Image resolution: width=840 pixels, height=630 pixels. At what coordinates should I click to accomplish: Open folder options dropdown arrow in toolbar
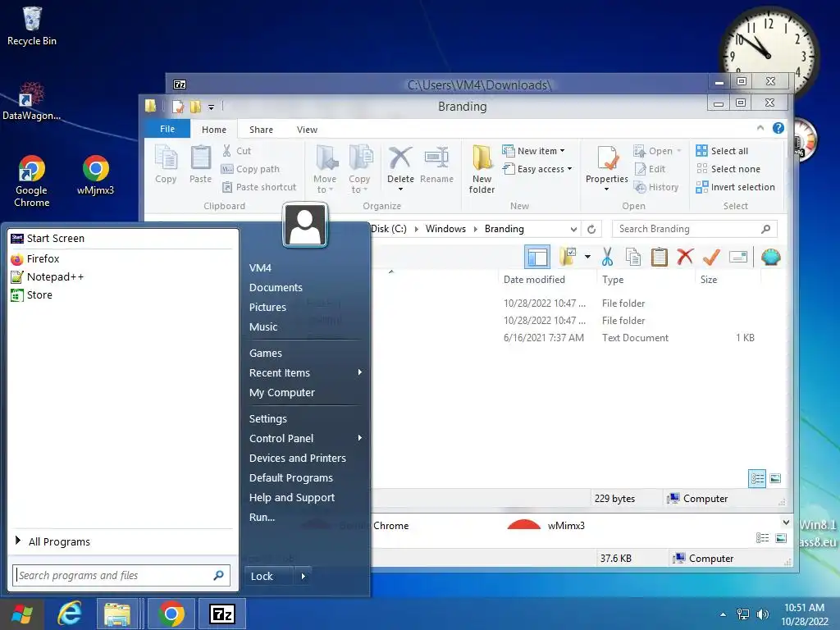(x=587, y=257)
